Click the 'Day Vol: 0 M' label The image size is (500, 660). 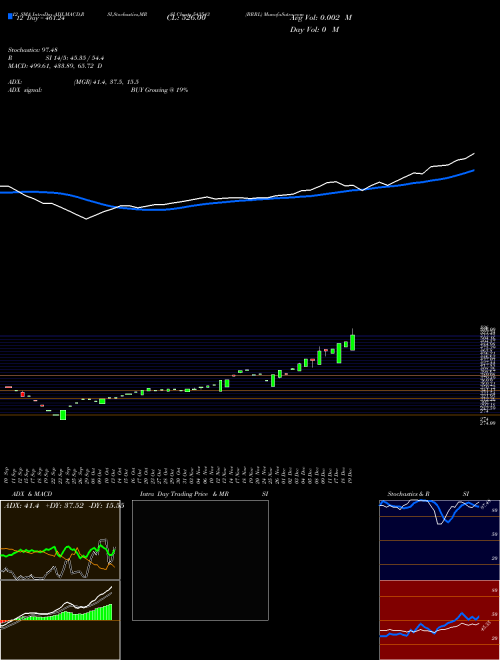314,30
